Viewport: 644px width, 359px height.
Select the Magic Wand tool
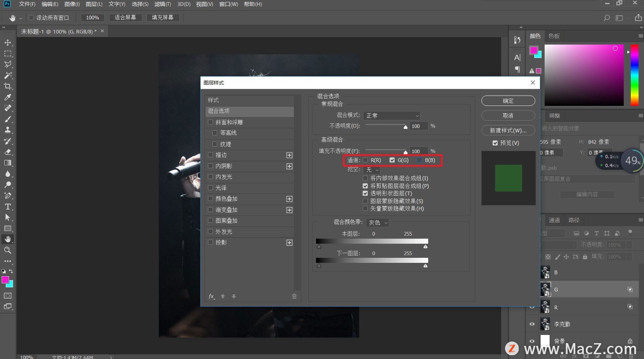(x=8, y=75)
